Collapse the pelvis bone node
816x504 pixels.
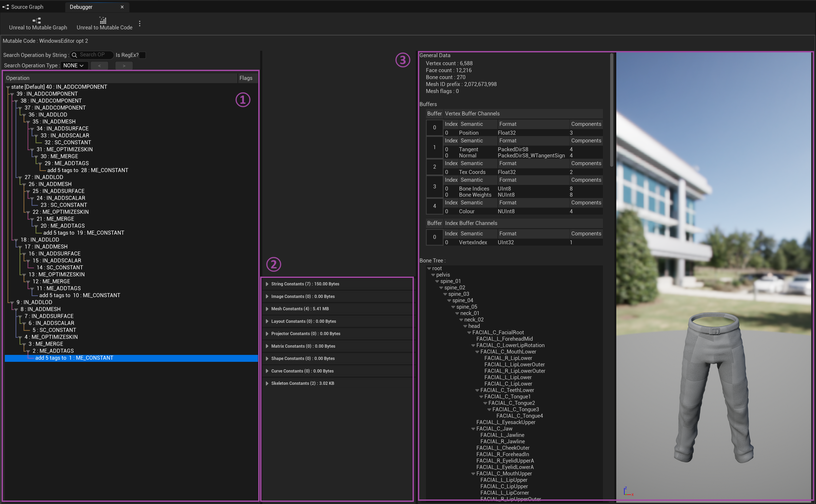(433, 275)
